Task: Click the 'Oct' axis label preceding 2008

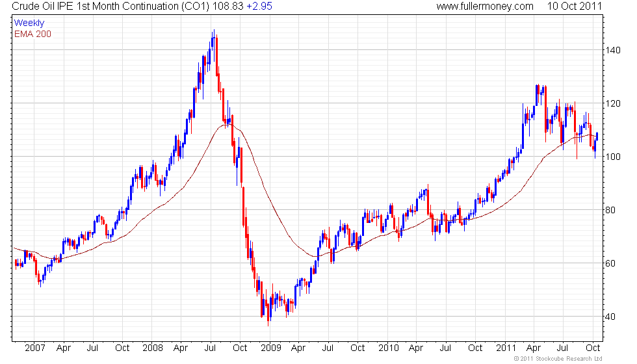Action: pos(122,348)
